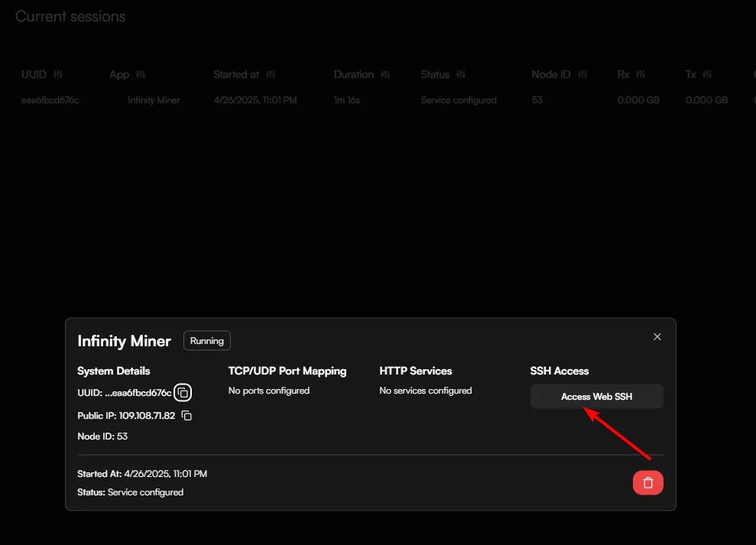Click the Node ID 53 table cell
Screen dimensions: 756x545
(537, 100)
